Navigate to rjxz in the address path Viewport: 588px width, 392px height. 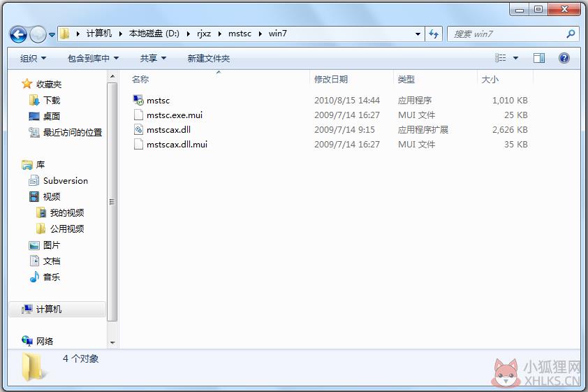coord(204,34)
